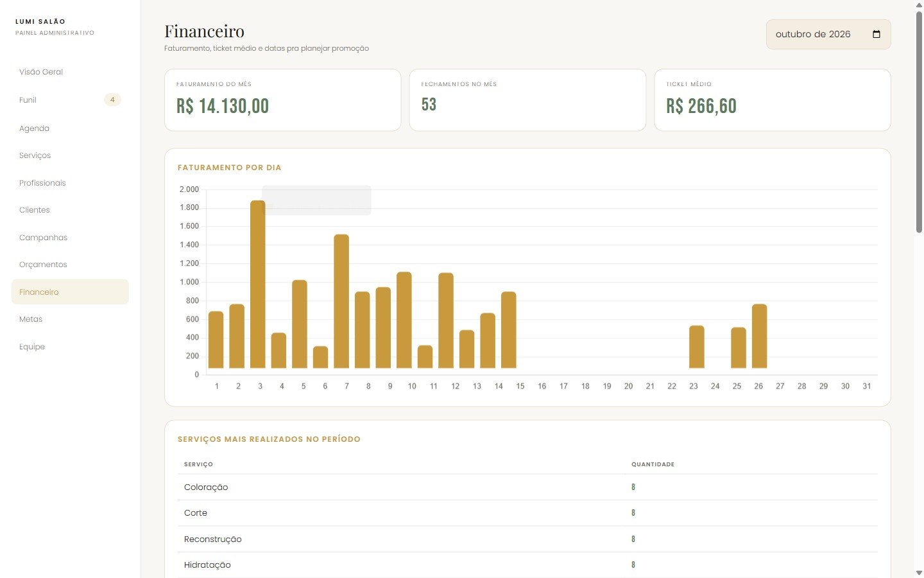The image size is (924, 578).
Task: Open Visão Geral in the sidebar
Action: pyautogui.click(x=70, y=72)
